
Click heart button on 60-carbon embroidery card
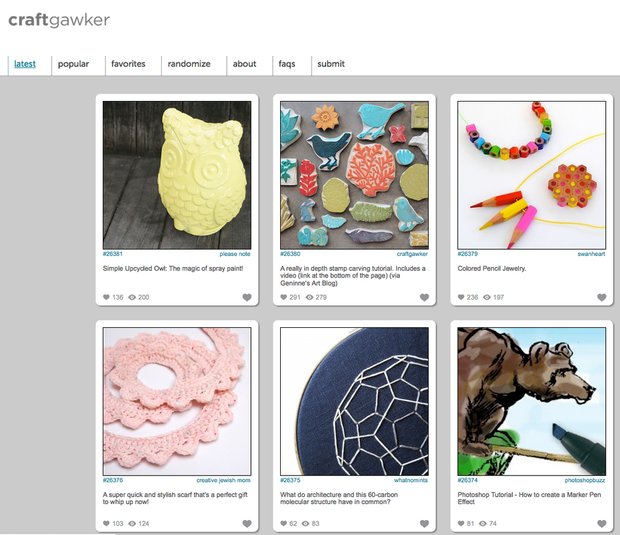pos(424,524)
